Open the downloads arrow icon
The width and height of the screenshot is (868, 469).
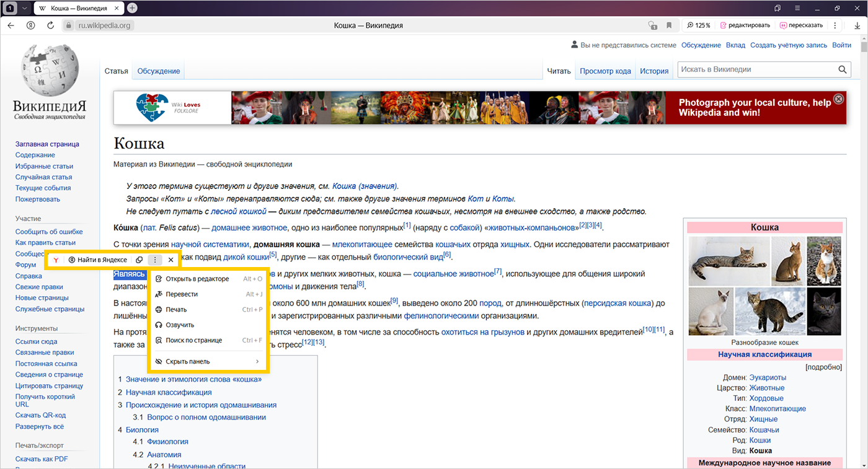tap(857, 25)
